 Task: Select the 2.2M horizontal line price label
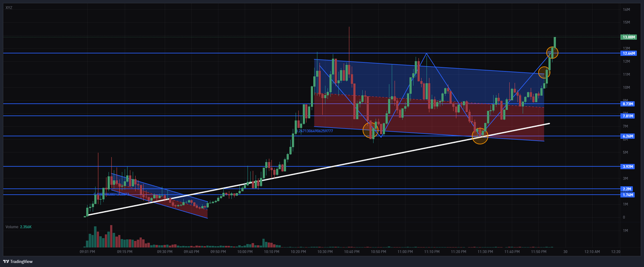coord(628,189)
